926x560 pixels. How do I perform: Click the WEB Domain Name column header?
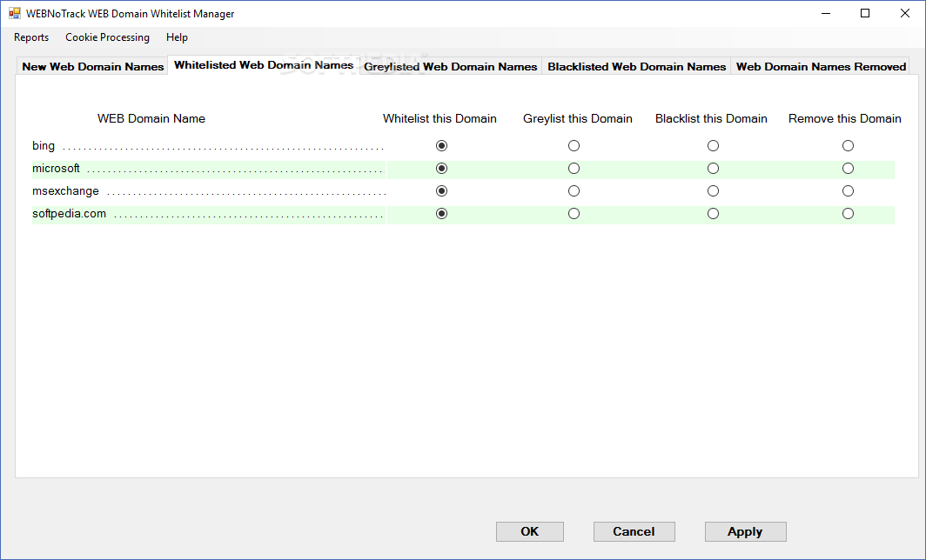click(151, 118)
